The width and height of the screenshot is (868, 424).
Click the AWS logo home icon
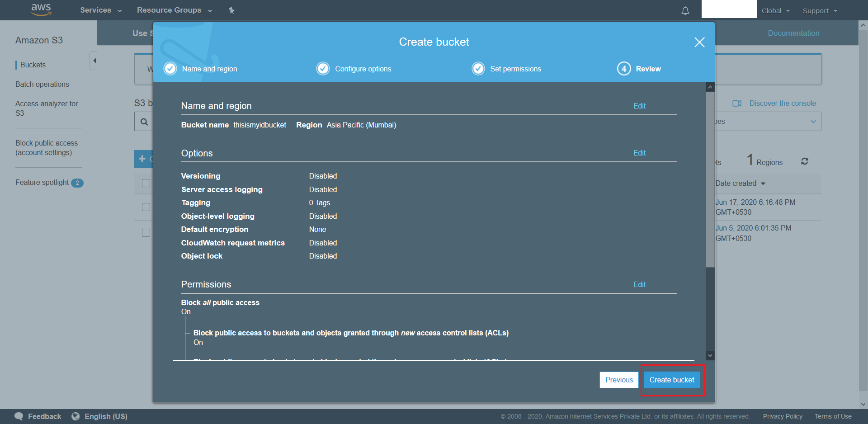tap(41, 9)
